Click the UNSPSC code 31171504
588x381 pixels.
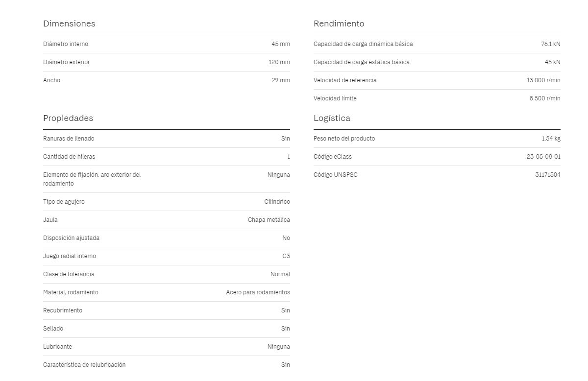click(x=548, y=175)
